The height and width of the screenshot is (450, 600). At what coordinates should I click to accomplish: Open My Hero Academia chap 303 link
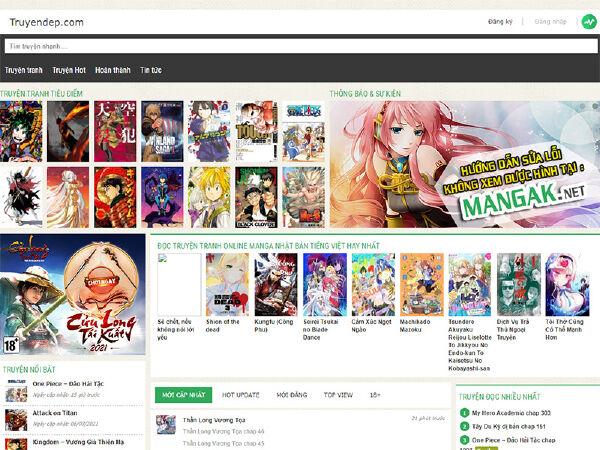point(511,413)
